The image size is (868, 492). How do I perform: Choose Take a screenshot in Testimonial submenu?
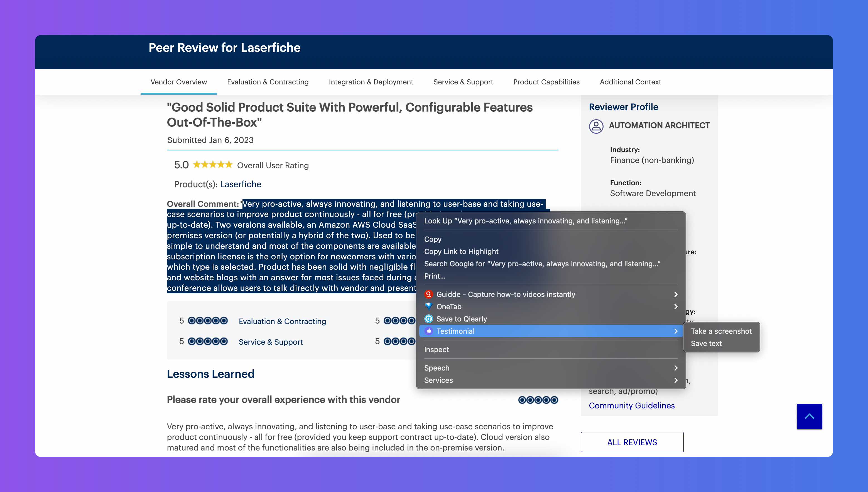(x=721, y=331)
